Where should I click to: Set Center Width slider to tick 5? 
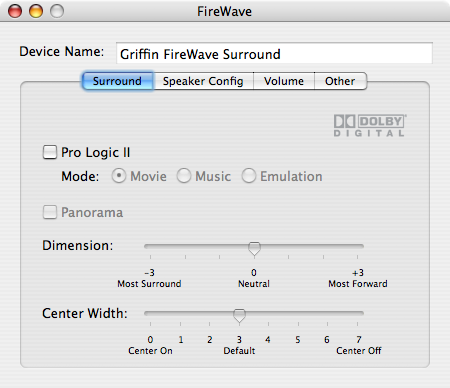point(298,314)
